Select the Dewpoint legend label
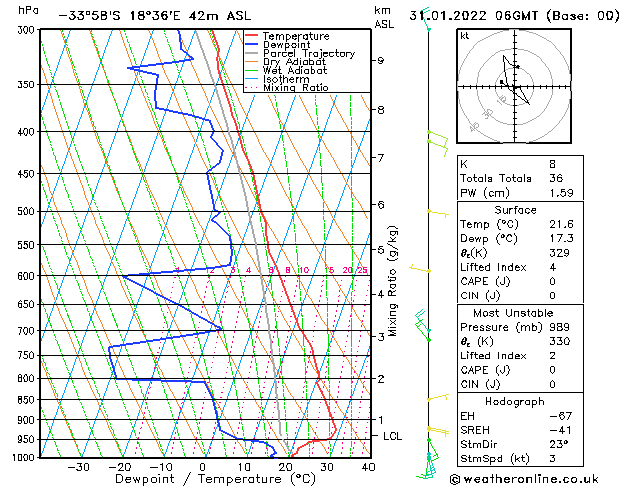629x486 pixels. (286, 45)
